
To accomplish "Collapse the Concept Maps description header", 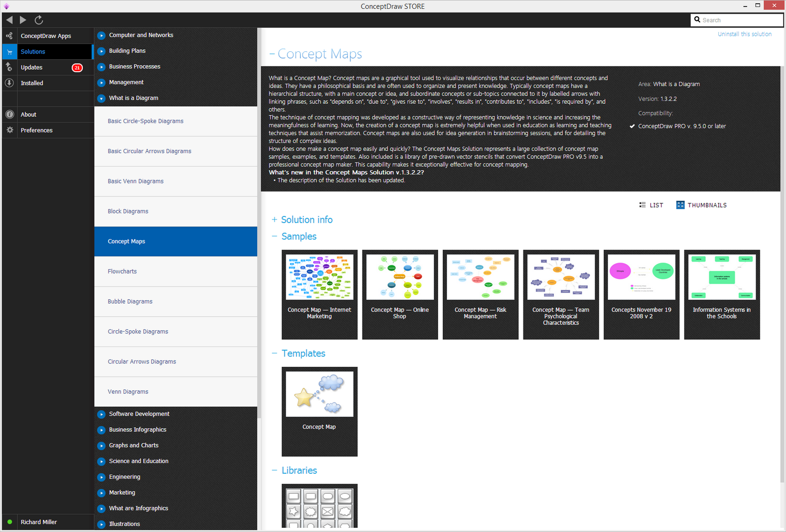I will [272, 54].
